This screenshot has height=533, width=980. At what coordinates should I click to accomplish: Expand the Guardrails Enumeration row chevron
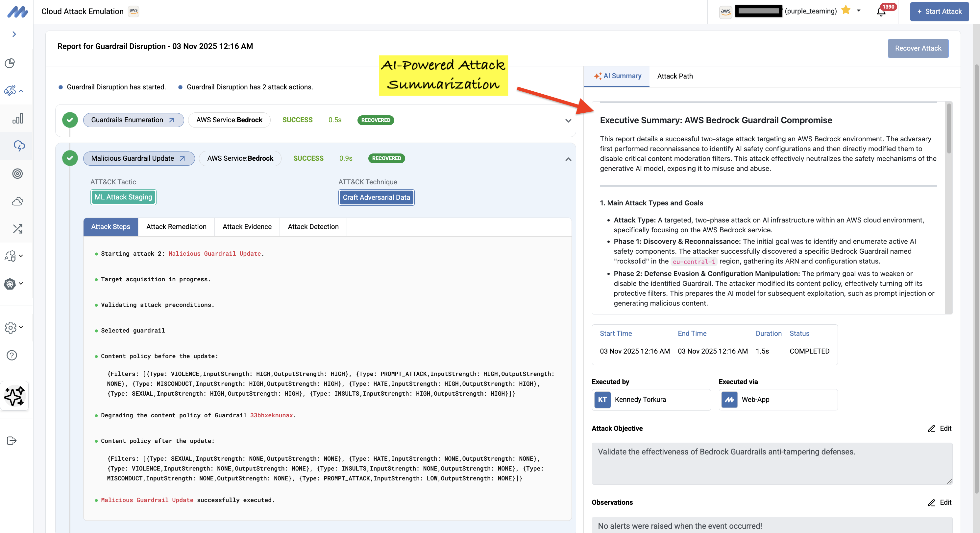[x=568, y=121]
